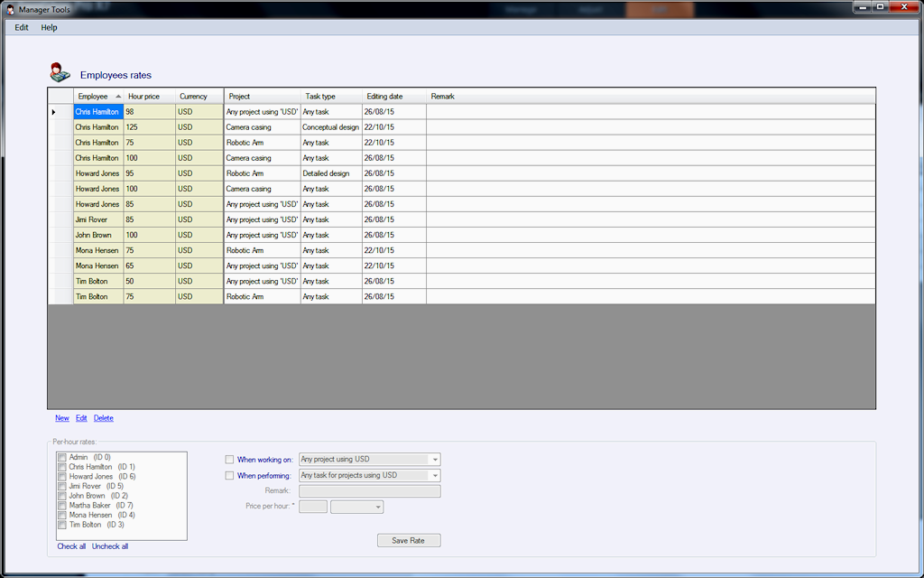
Task: Check the Chris Hamilton employee checkbox
Action: (62, 467)
